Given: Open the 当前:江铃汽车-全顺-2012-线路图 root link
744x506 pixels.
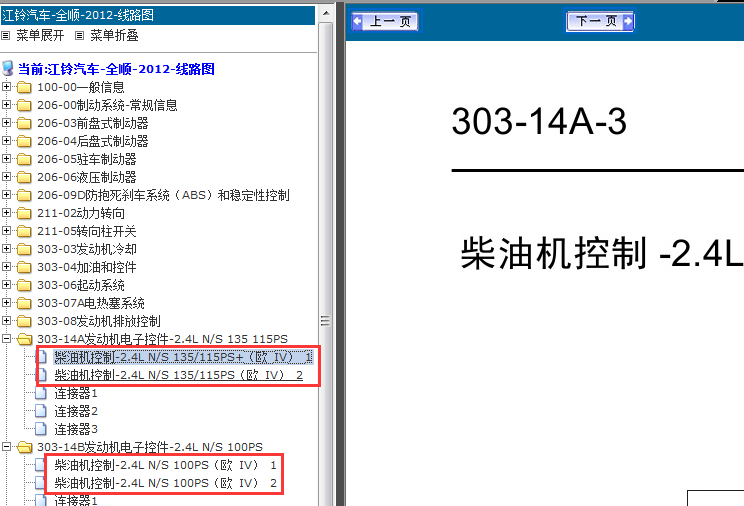Looking at the screenshot, I should pyautogui.click(x=116, y=69).
